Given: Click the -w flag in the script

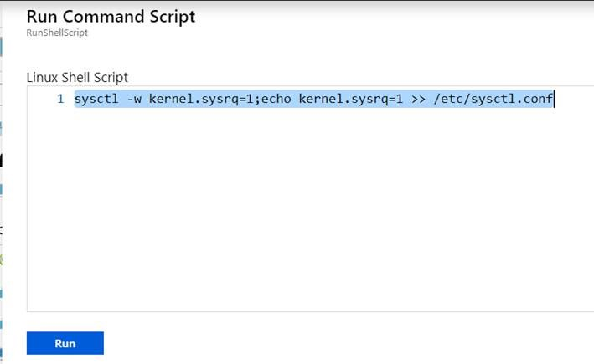Looking at the screenshot, I should point(136,100).
